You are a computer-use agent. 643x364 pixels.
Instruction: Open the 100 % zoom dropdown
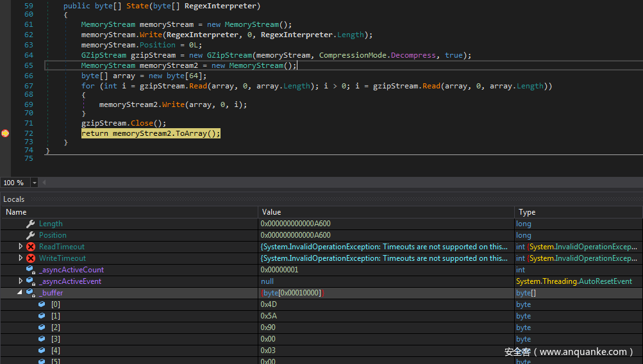pos(34,183)
